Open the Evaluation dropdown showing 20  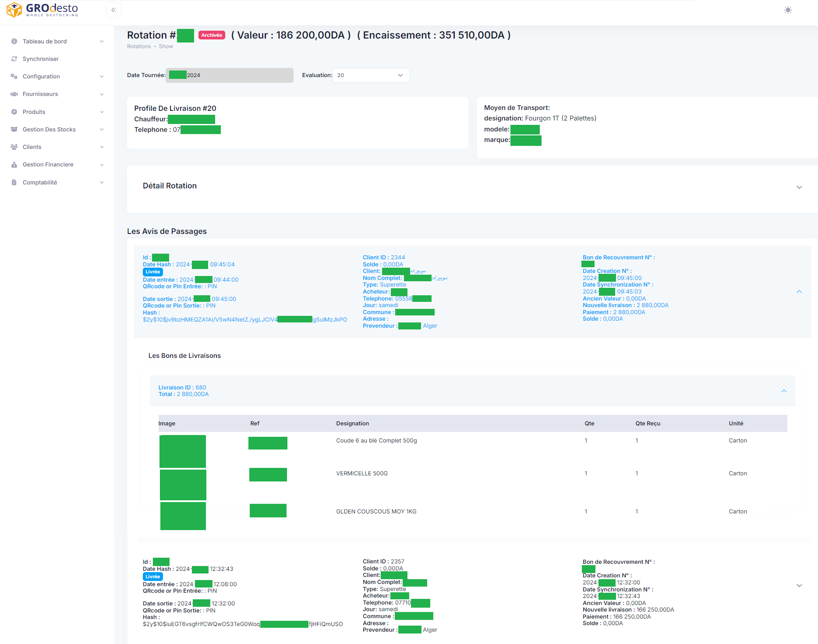pos(371,75)
